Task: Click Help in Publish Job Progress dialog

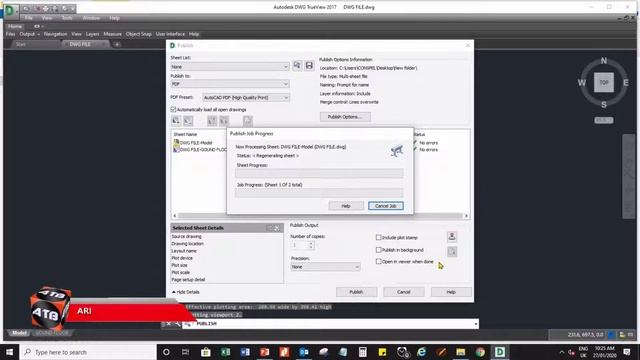Action: tap(346, 206)
